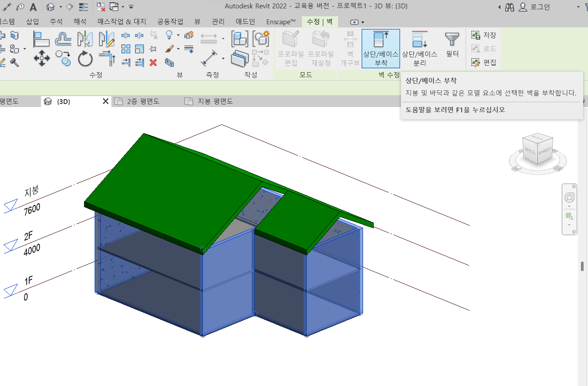This screenshot has height=386, width=588.
Task: Click the lightbulb Hide in View icon
Action: [x=169, y=35]
